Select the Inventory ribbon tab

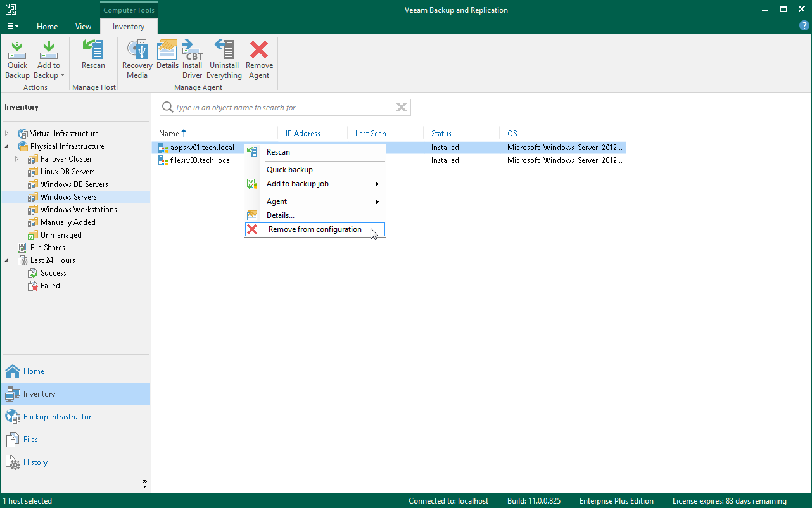(129, 27)
